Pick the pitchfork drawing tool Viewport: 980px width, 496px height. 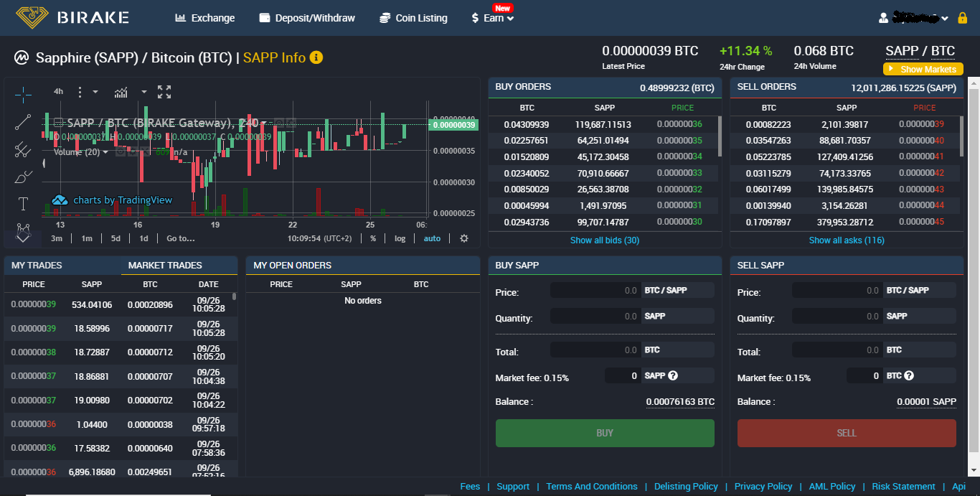click(x=23, y=149)
